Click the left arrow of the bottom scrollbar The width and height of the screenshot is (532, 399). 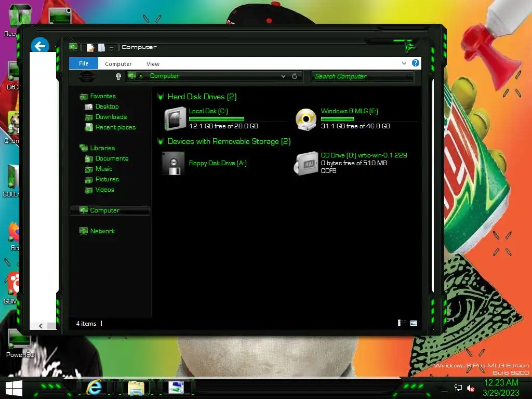pyautogui.click(x=41, y=326)
